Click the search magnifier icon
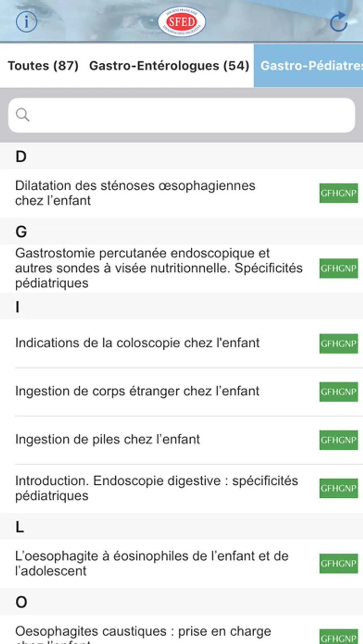The width and height of the screenshot is (363, 644). pyautogui.click(x=23, y=115)
